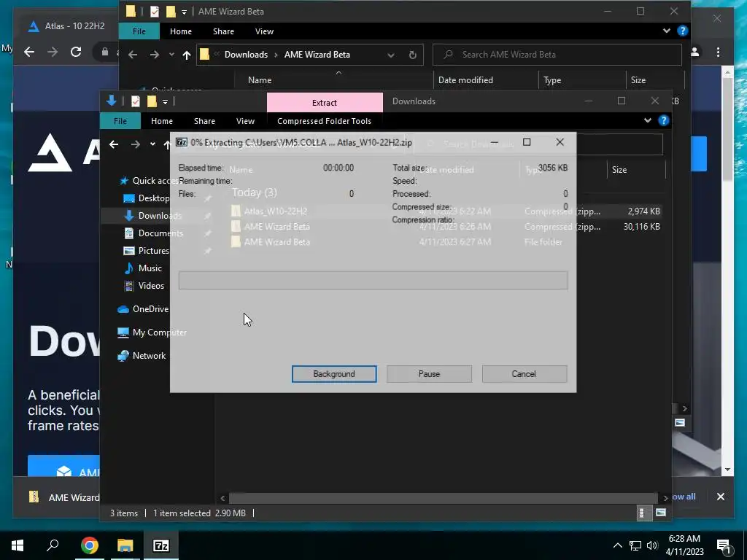The height and width of the screenshot is (560, 747).
Task: Switch to Chrome from taskbar
Action: 89,545
